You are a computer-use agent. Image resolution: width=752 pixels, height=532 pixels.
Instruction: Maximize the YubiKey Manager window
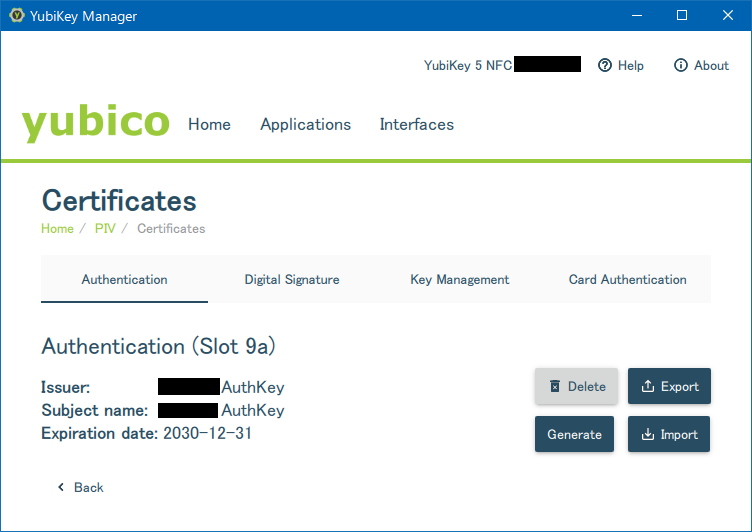(682, 15)
